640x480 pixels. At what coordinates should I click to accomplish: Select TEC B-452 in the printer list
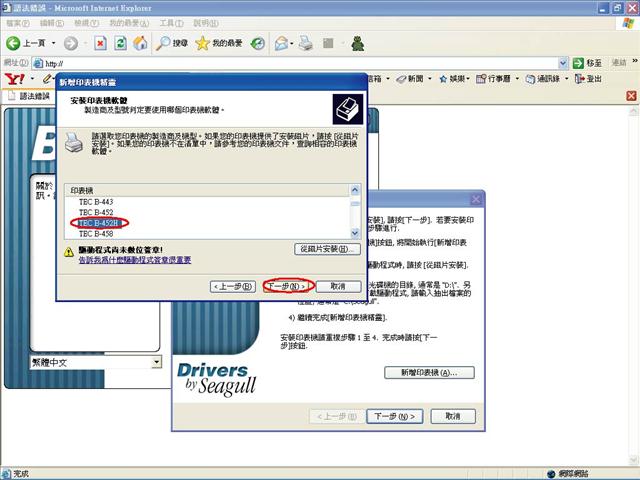click(x=96, y=212)
